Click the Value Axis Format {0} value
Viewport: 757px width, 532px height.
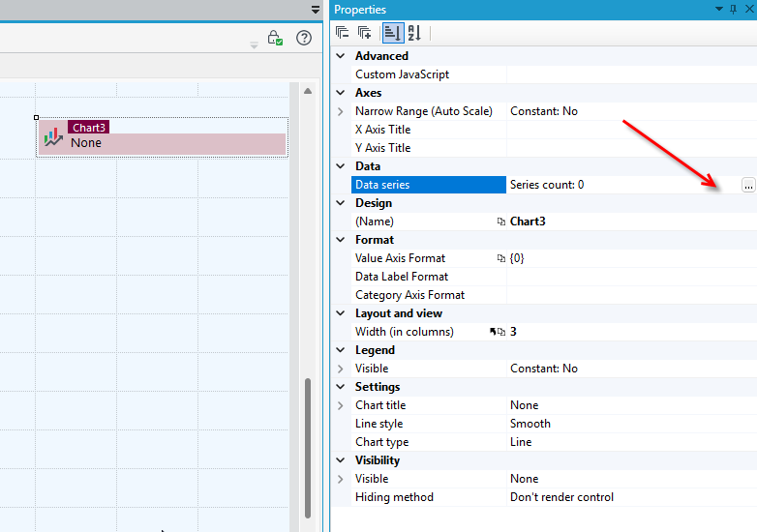coord(517,258)
